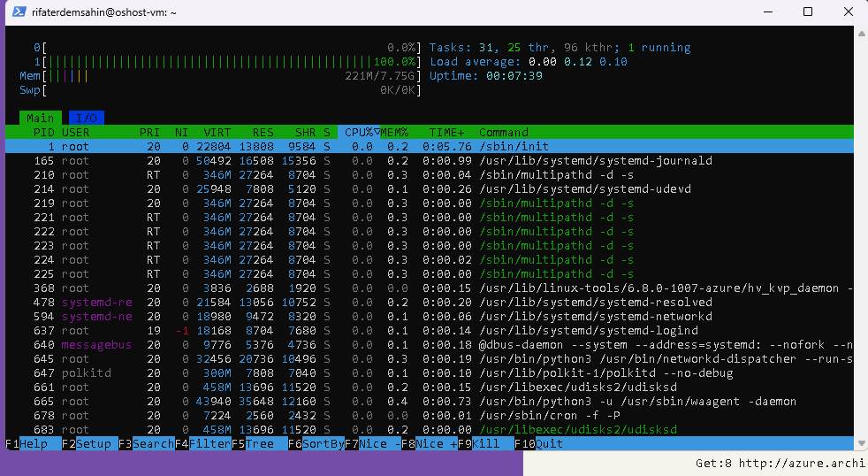The width and height of the screenshot is (868, 476).
Task: Switch to the I/O tab
Action: pyautogui.click(x=87, y=118)
